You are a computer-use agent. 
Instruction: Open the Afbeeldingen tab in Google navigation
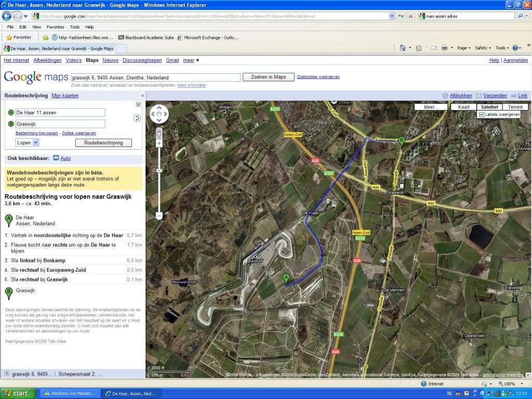coord(47,60)
